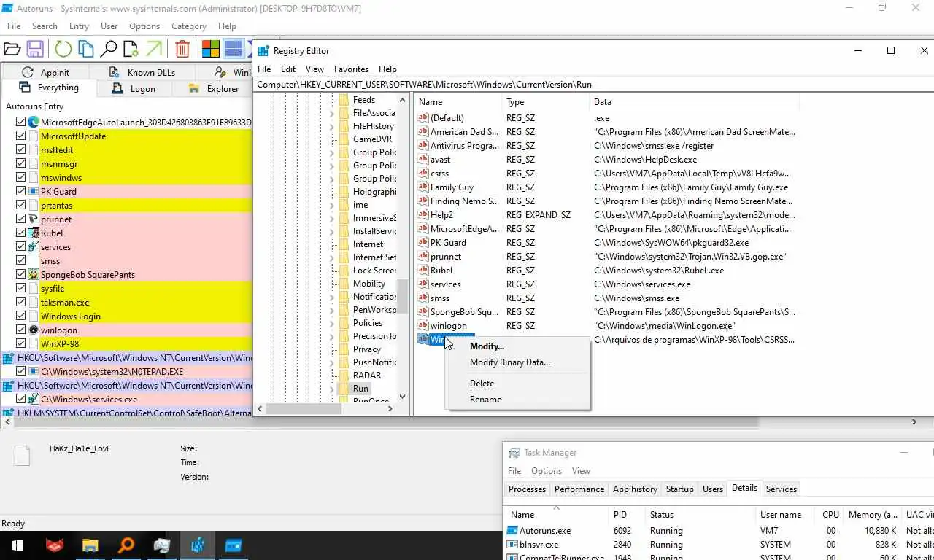Click the green Jump to Entry arrow icon
The image size is (934, 560).
point(153,49)
